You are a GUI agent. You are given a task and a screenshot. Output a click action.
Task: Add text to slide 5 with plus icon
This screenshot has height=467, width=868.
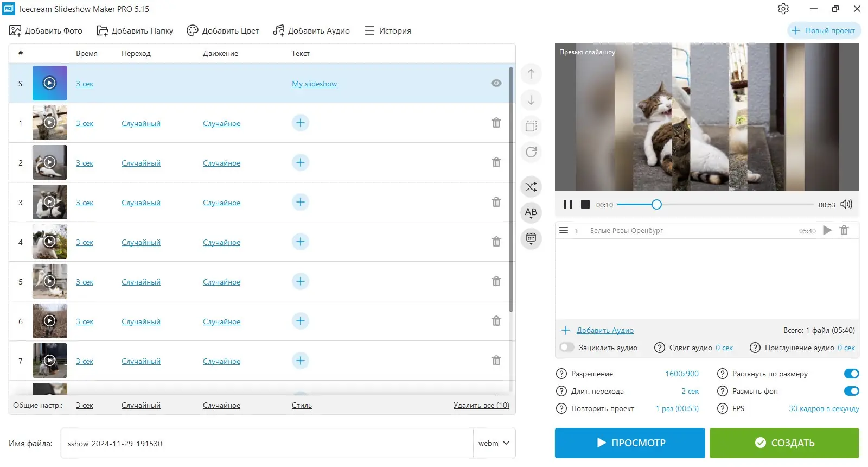pos(301,281)
